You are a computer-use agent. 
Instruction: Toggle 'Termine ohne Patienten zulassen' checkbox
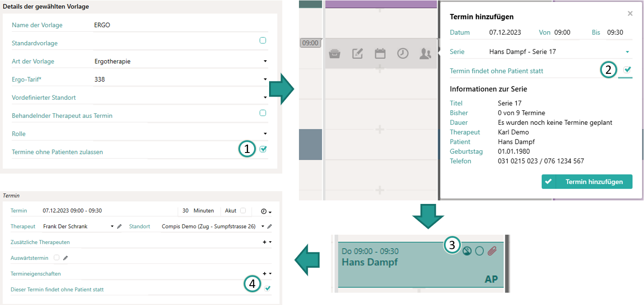point(263,149)
